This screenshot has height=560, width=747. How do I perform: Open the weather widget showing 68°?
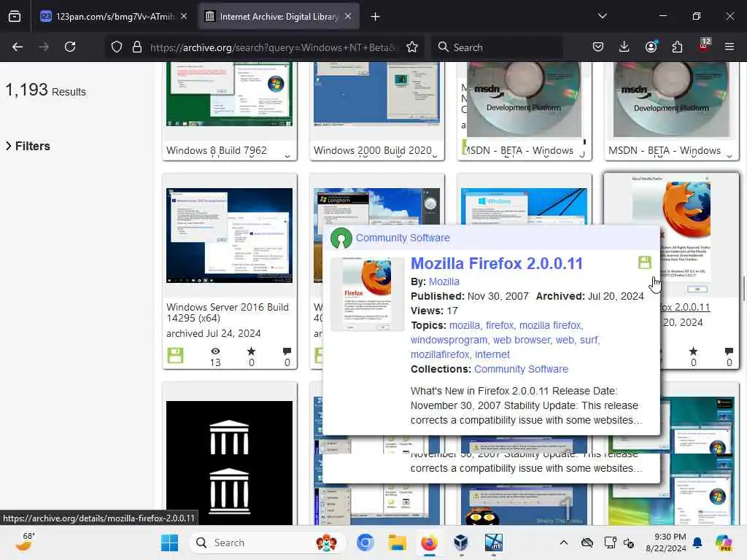pos(25,542)
